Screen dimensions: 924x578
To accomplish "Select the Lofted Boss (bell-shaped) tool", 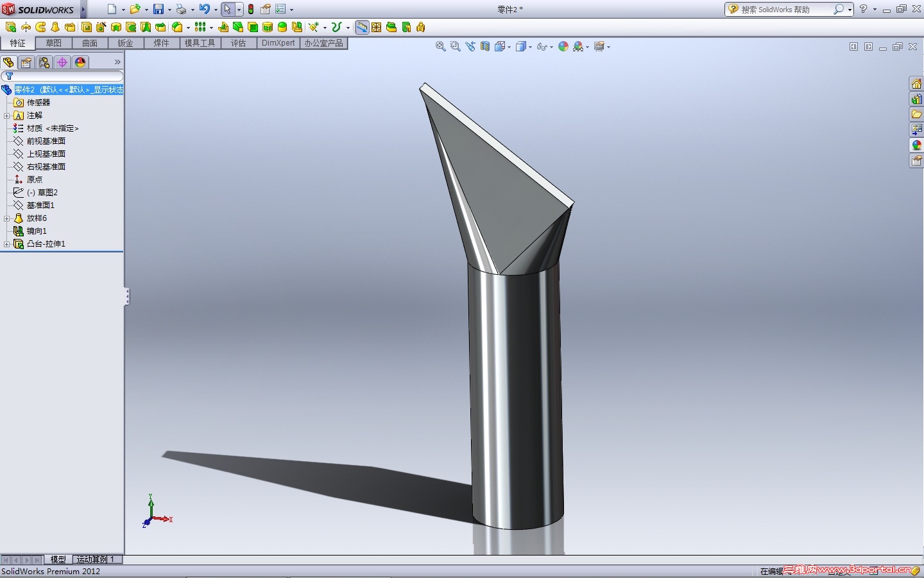I will point(55,27).
